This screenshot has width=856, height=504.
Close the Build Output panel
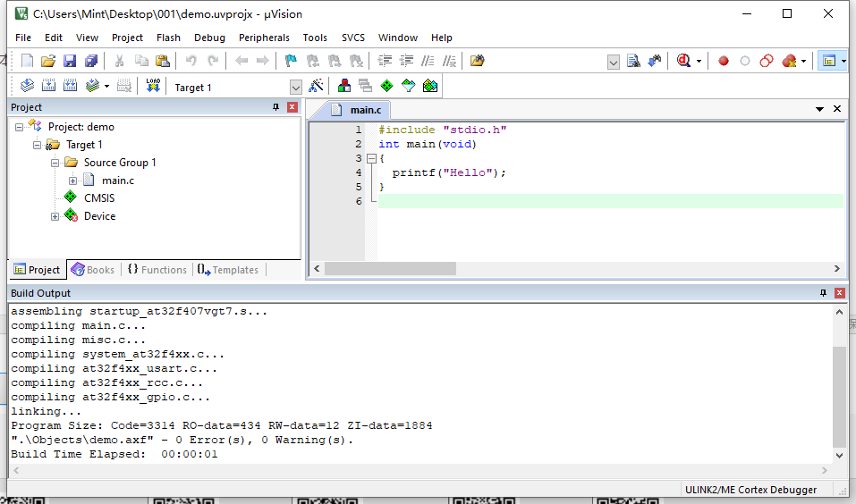click(840, 293)
